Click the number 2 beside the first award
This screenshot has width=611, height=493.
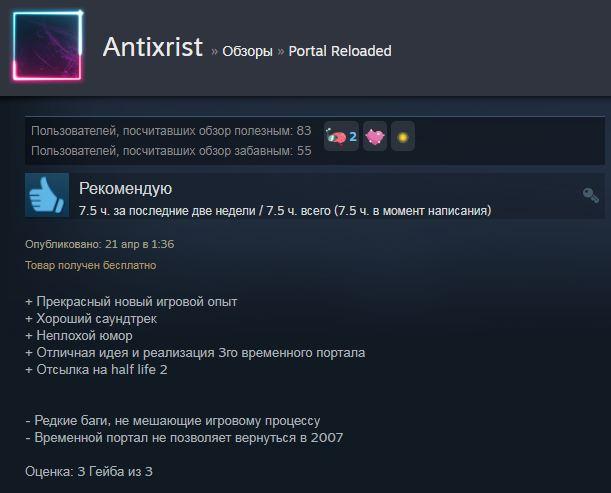[x=353, y=137]
